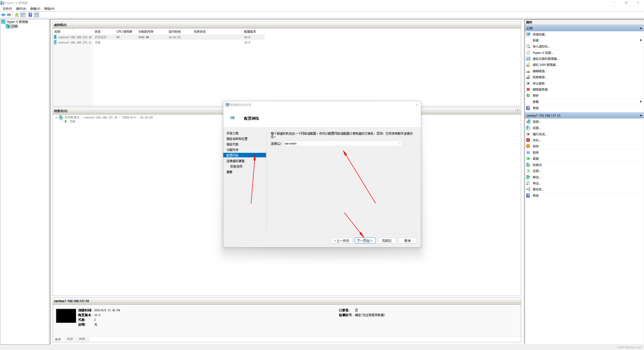This screenshot has width=644, height=350.
Task: Switch to the 摘要 tab
Action: coord(58,339)
